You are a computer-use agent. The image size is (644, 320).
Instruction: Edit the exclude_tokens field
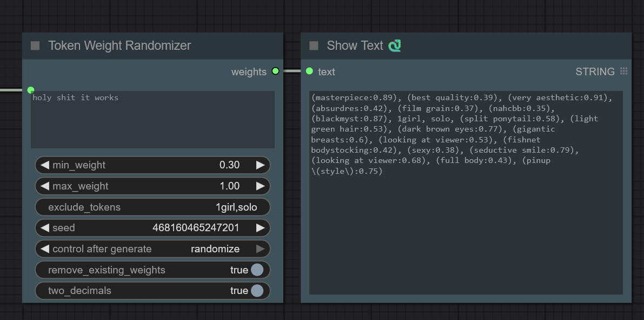tap(153, 207)
